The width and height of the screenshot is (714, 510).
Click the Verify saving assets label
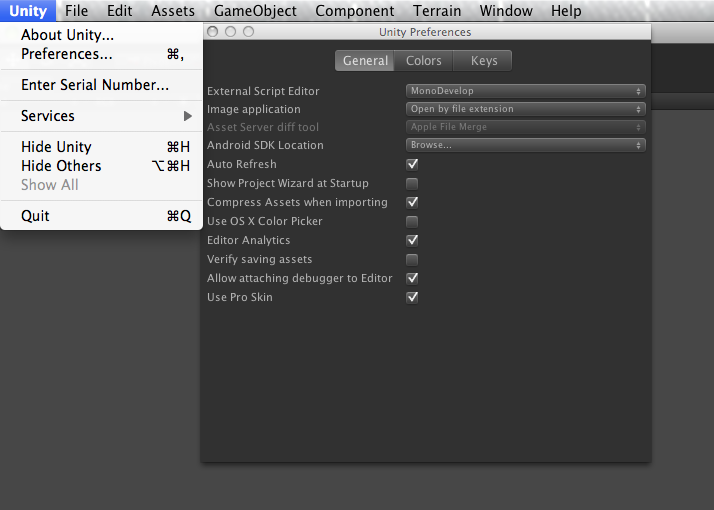pos(259,260)
